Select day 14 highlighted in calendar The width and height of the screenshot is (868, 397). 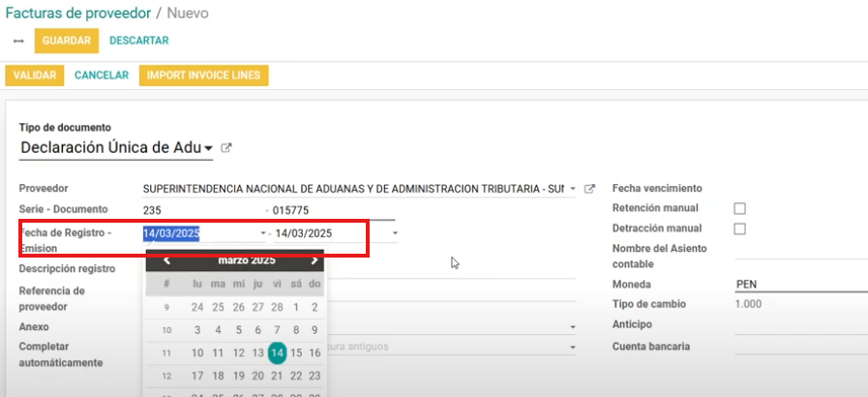tap(278, 352)
